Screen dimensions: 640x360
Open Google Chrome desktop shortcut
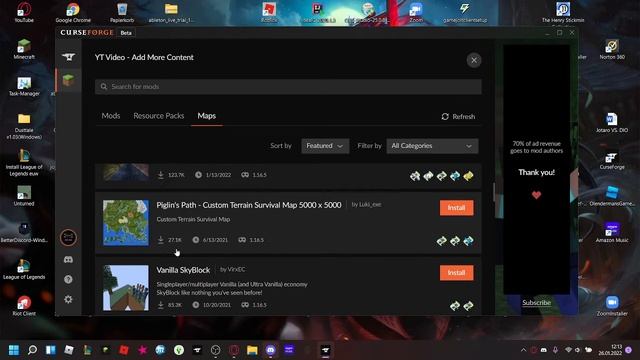[73, 12]
